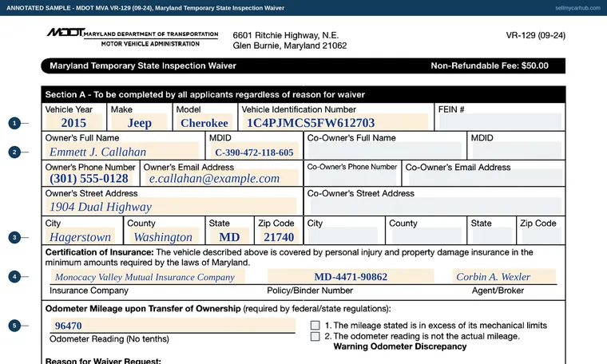Click the empty co-owner City field
607x364 pixels.
click(343, 235)
